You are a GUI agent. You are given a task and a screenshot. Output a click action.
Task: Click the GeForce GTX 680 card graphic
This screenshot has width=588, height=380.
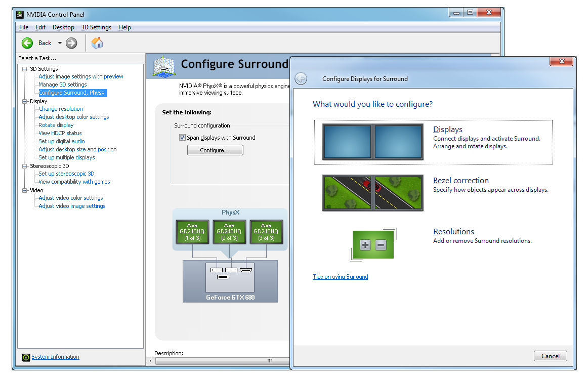(x=230, y=281)
